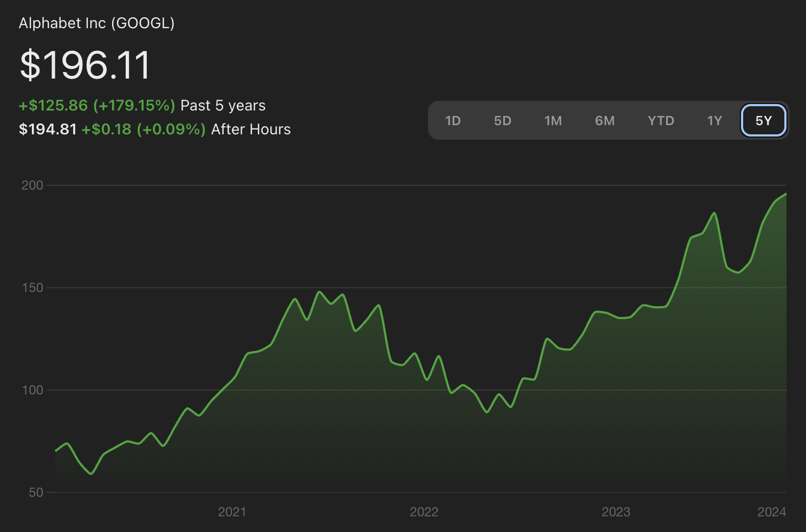The image size is (806, 532).
Task: Switch chart to 5D range
Action: 503,121
